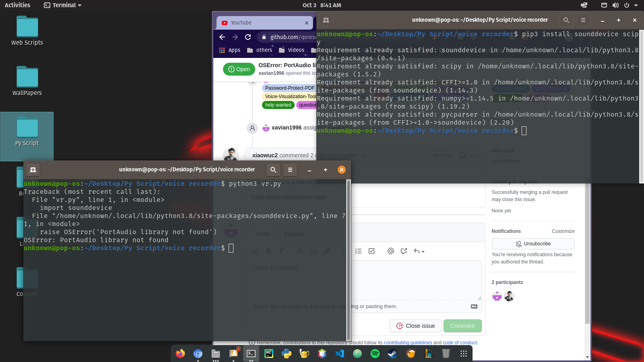Open the code of conduct link
The width and height of the screenshot is (644, 362).
pos(460,343)
